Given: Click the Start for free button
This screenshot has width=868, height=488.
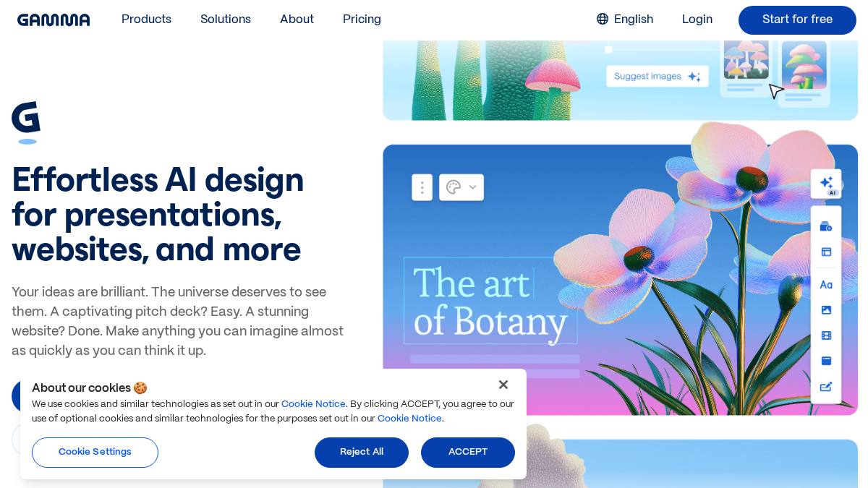Looking at the screenshot, I should (x=797, y=20).
